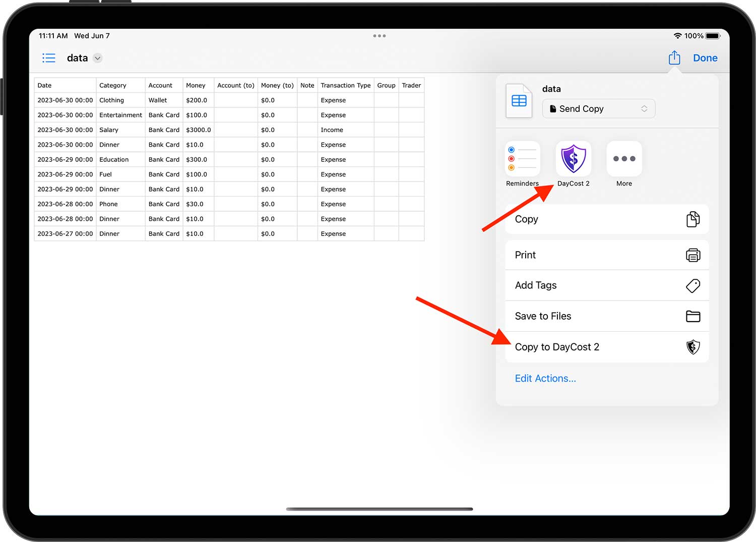Image resolution: width=756 pixels, height=542 pixels.
Task: Open the Reminders app icon in share sheet
Action: 522,158
